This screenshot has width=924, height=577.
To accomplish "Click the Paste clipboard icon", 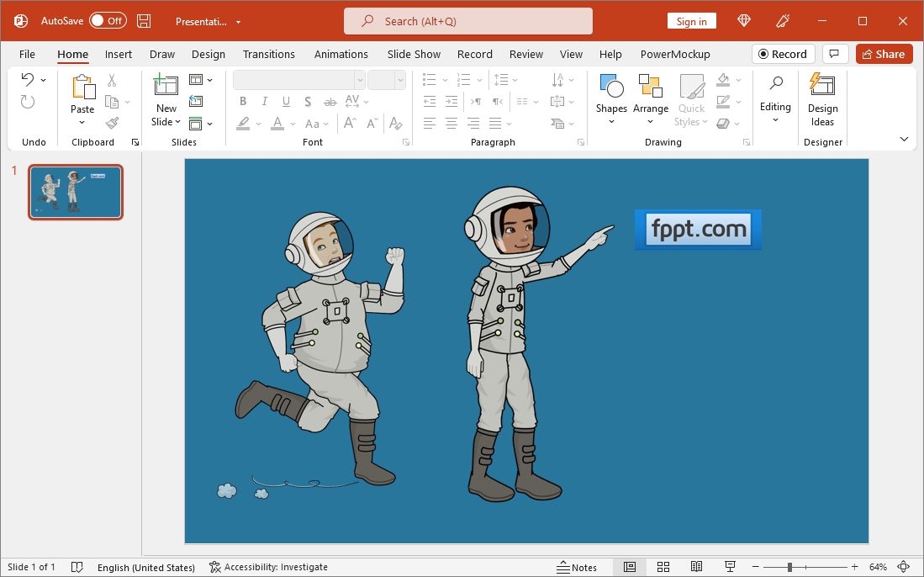I will coord(83,87).
